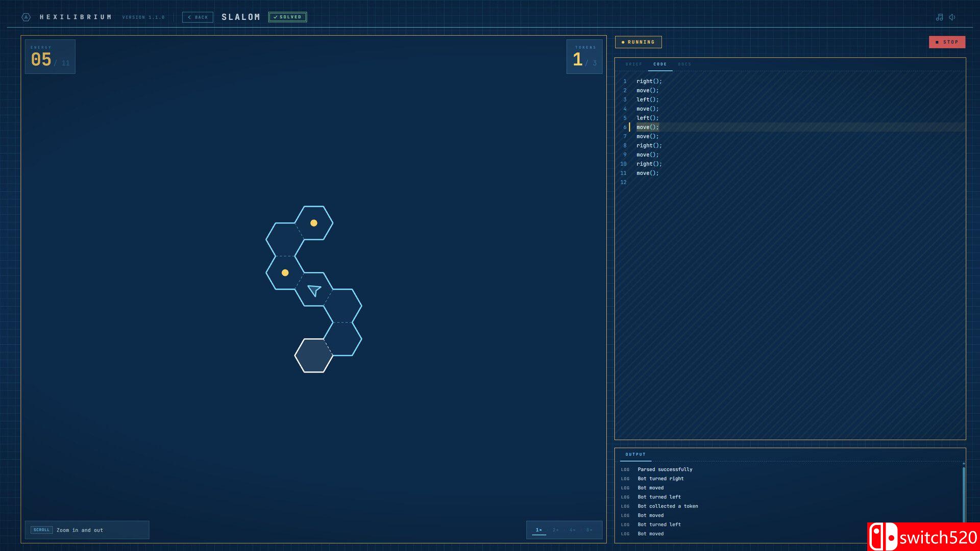
Task: Go back with the Back button
Action: [x=198, y=17]
